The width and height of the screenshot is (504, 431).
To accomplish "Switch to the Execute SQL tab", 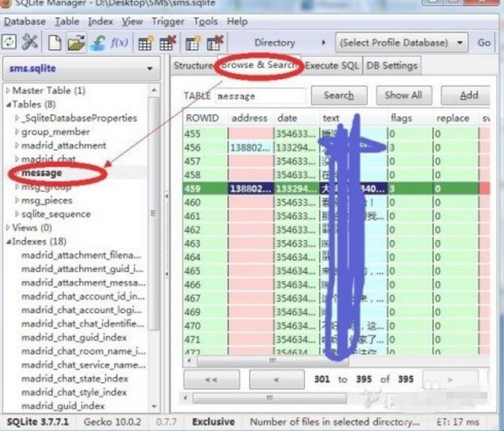I will tap(332, 65).
